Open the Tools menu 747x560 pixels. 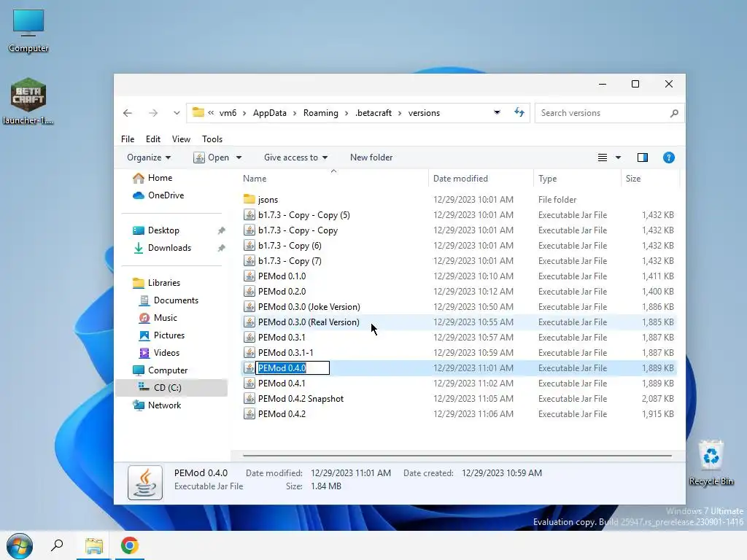[212, 139]
